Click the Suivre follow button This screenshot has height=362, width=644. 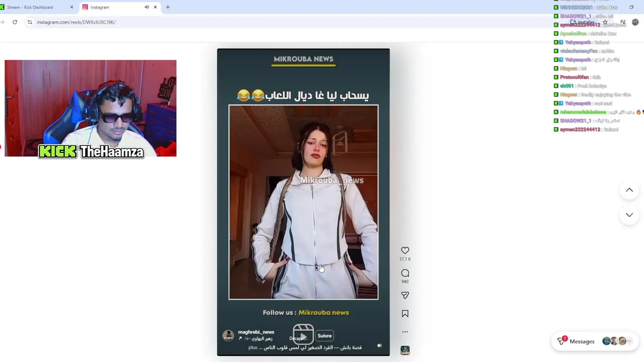(325, 336)
